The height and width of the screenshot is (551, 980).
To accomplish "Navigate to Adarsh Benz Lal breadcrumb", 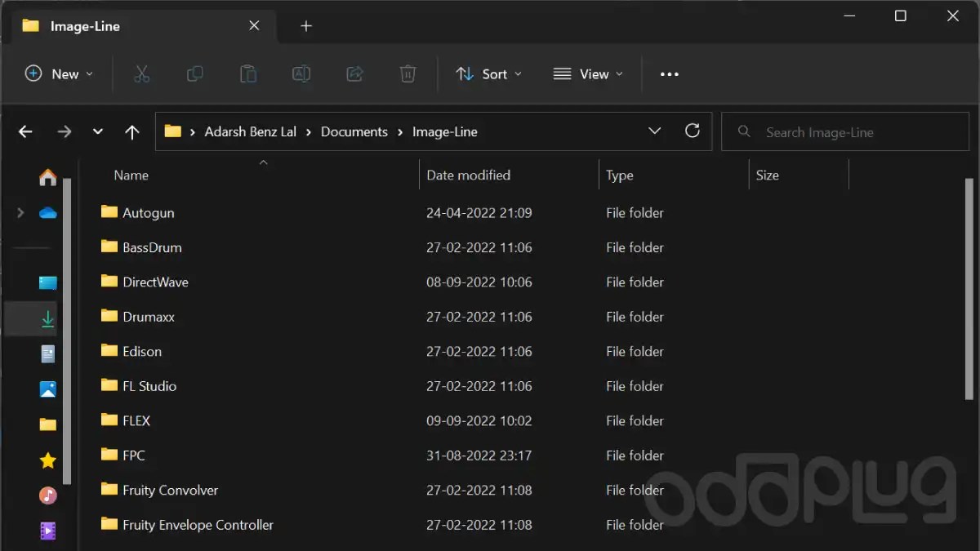I will [x=251, y=131].
